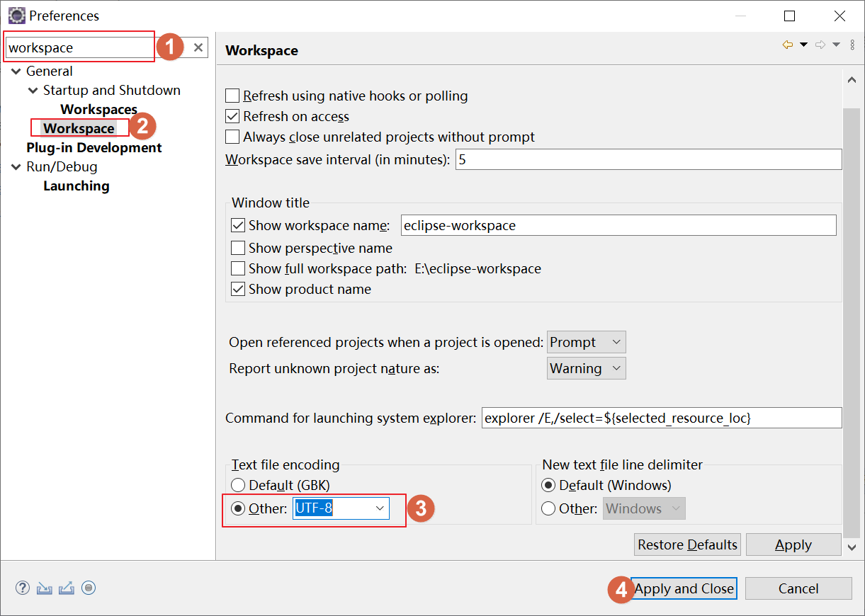
Task: Click the Export preferences icon
Action: coord(67,588)
